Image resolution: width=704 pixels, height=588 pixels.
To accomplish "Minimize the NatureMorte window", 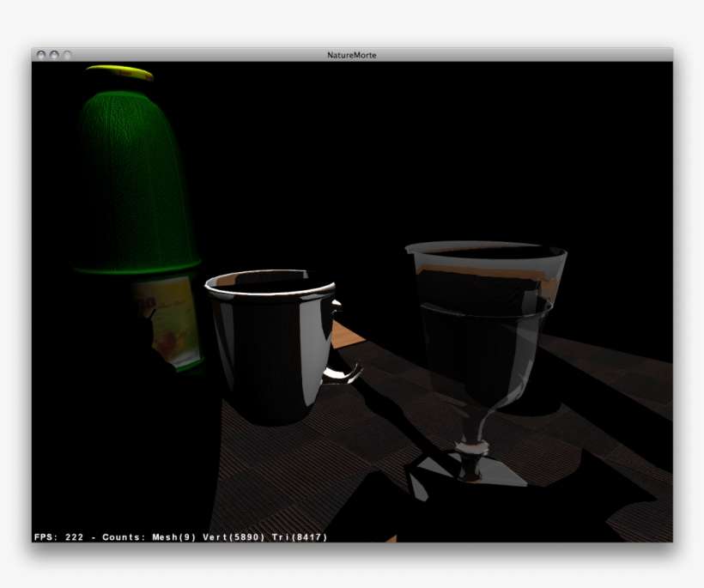I will 54,55.
